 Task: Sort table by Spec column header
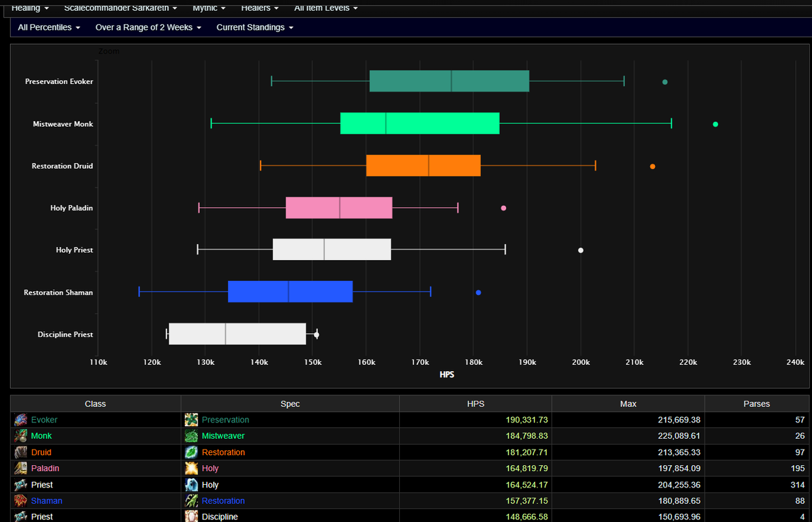290,404
